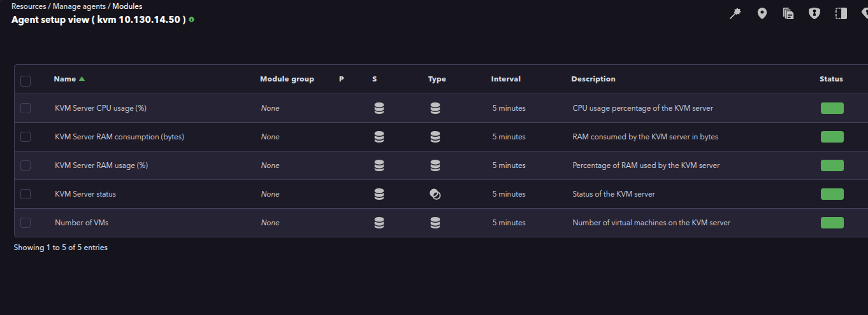Click Type icon of RAM consumption (bytes) row
The height and width of the screenshot is (315, 868).
[435, 137]
